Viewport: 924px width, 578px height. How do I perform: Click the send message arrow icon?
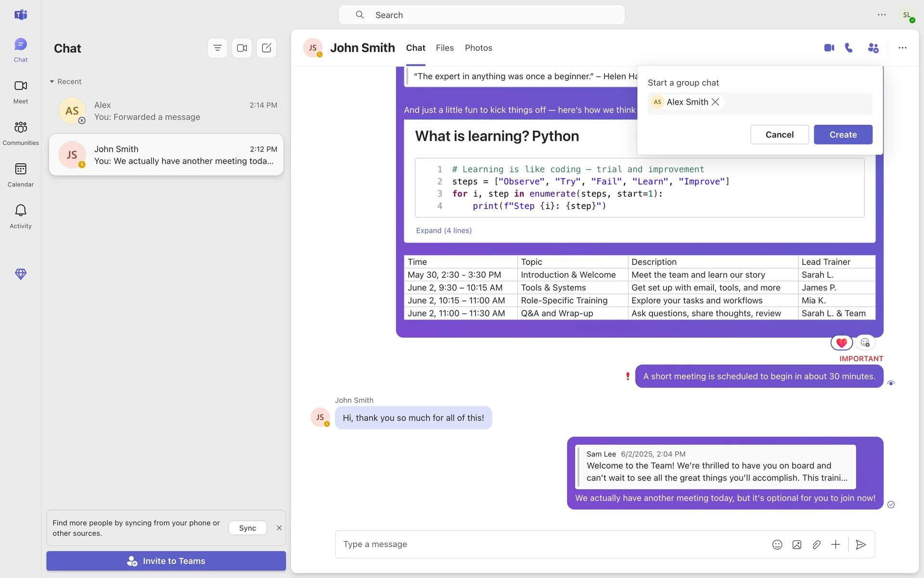tap(861, 544)
